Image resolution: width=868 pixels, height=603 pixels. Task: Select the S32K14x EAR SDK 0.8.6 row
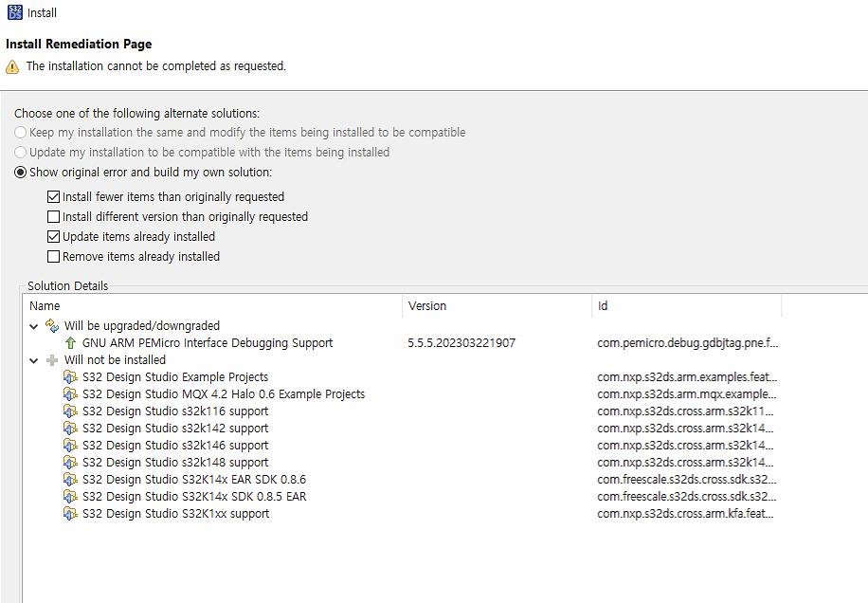pyautogui.click(x=194, y=480)
